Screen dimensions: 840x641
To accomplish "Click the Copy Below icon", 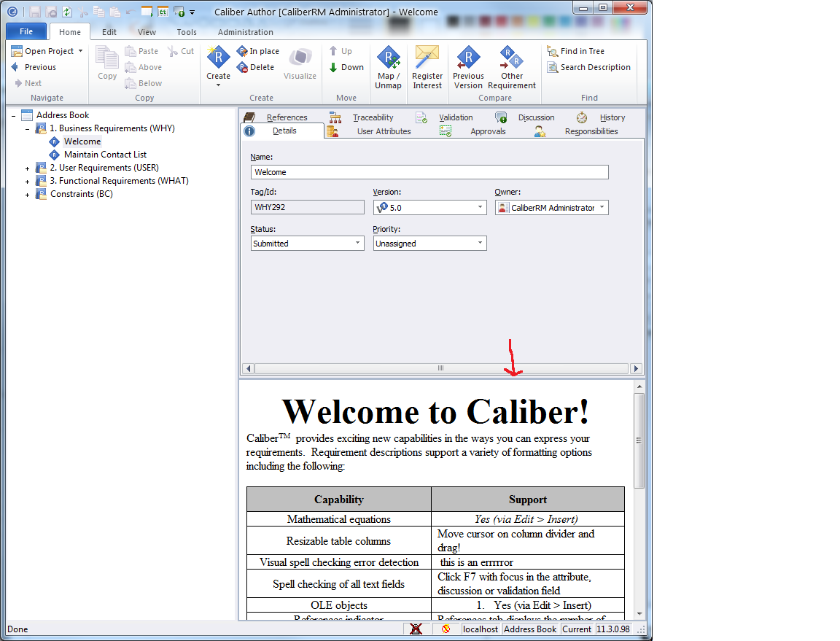I will (131, 83).
